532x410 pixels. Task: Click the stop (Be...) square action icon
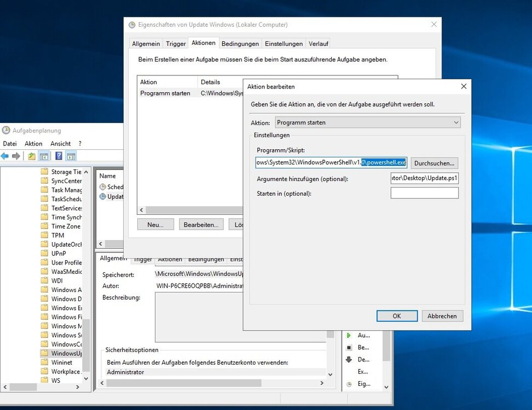349,347
